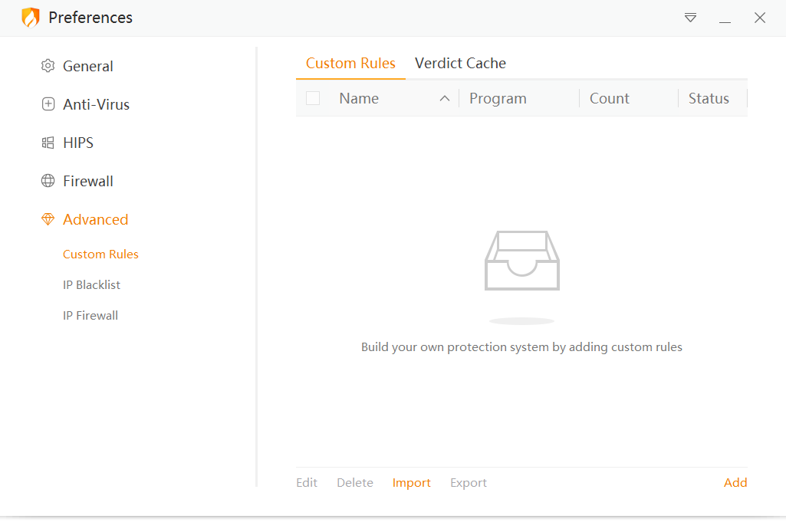Click the Export rules button
This screenshot has width=786, height=532.
[469, 482]
